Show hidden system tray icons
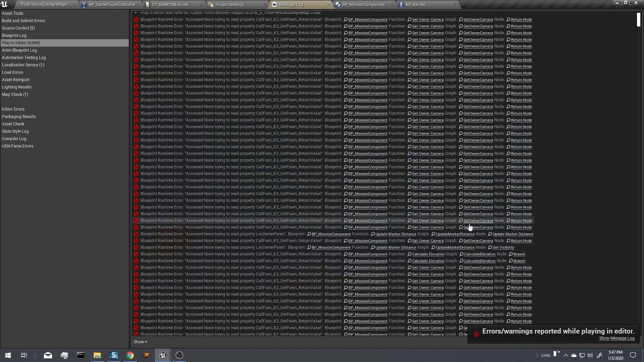The image size is (644, 362). [566, 355]
